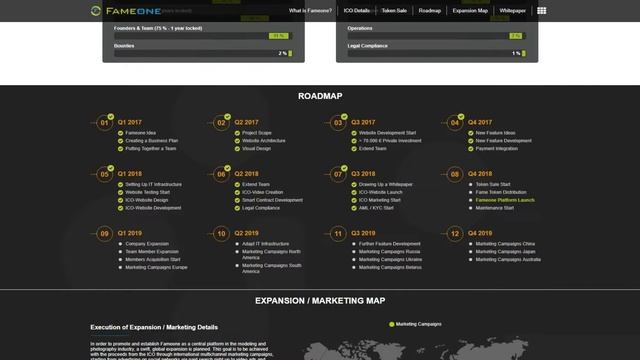640x360 pixels.
Task: Open the Token Sale nav item
Action: (394, 11)
